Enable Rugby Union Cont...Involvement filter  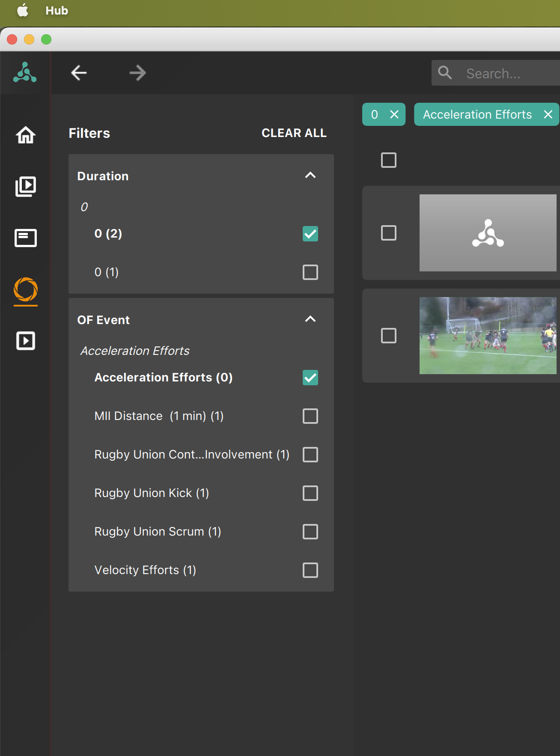pos(310,455)
